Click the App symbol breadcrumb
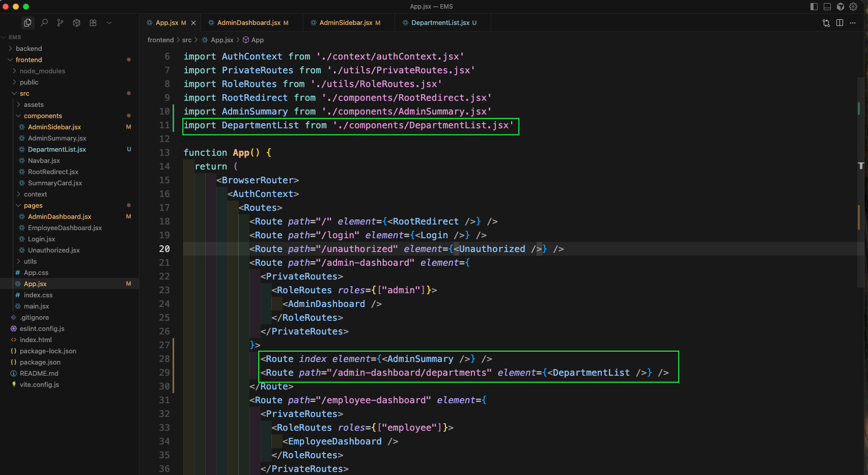The image size is (868, 475). tap(253, 40)
